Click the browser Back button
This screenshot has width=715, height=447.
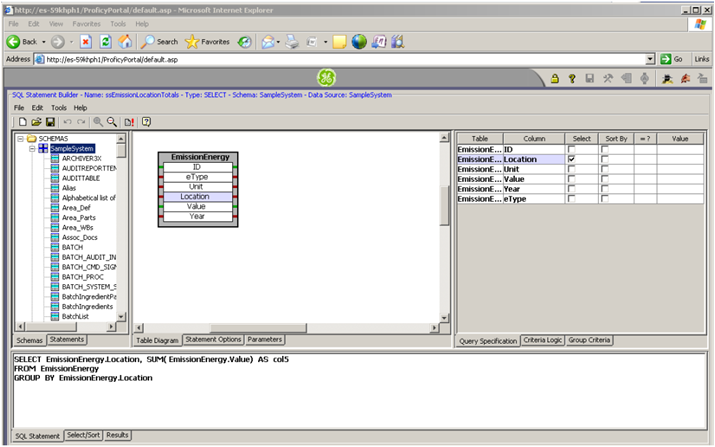coord(22,42)
